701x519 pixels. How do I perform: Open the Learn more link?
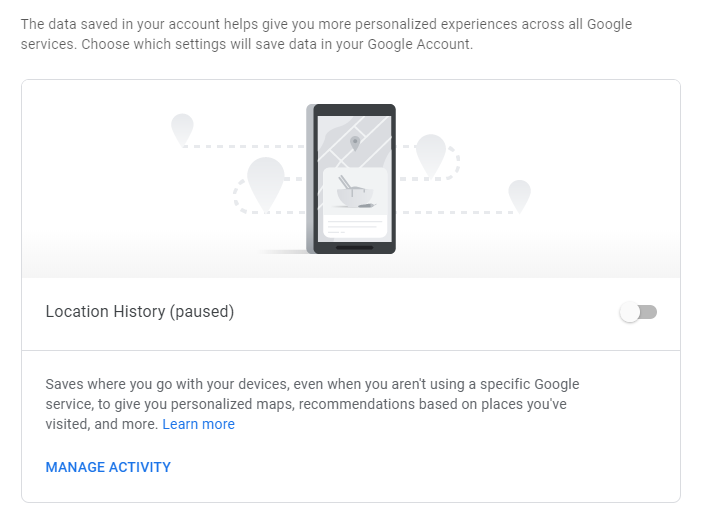coord(198,424)
